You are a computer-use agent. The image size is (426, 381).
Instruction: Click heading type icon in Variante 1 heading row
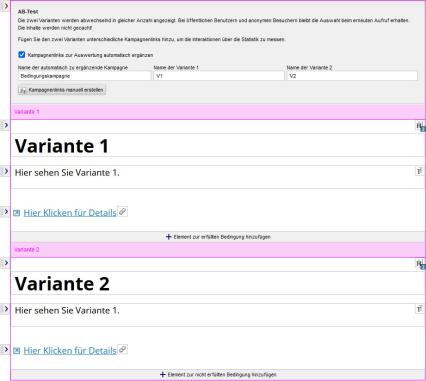coord(420,126)
